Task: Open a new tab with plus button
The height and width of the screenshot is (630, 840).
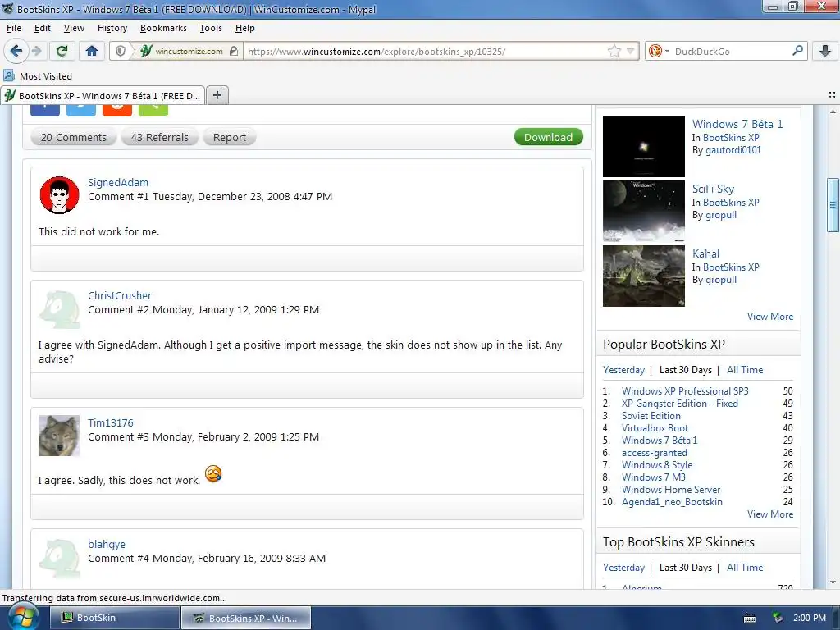Action: 217,95
